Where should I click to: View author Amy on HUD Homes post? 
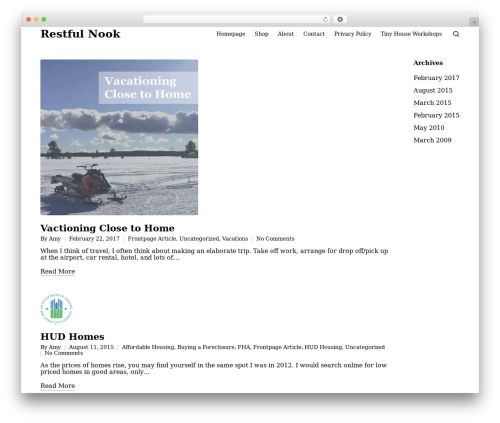[55, 347]
